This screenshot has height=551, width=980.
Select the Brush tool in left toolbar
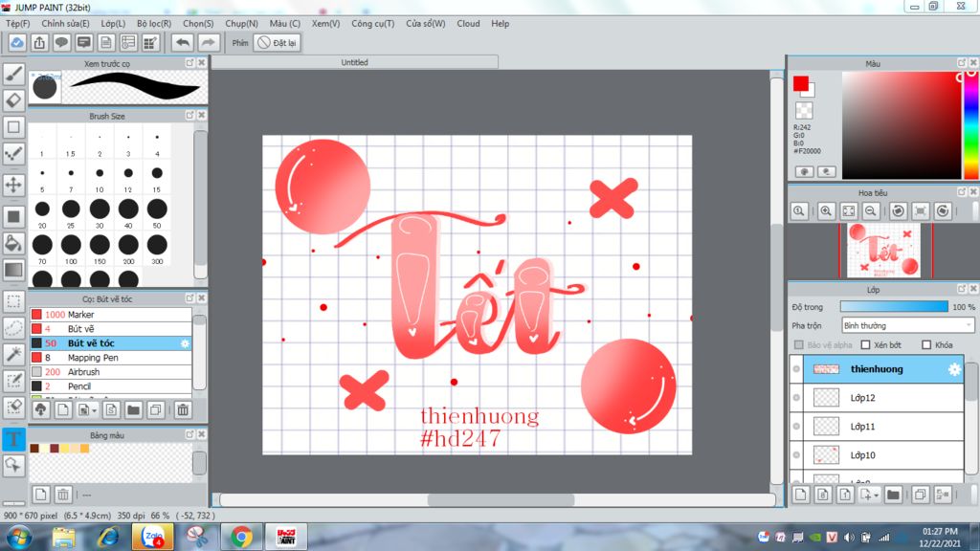[13, 73]
